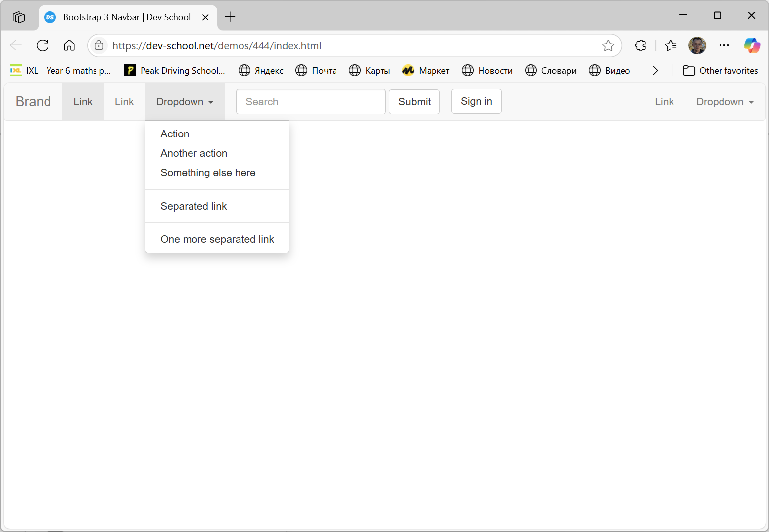Open the Маркет favorite from the bookmarks bar
The image size is (769, 532).
click(x=426, y=70)
